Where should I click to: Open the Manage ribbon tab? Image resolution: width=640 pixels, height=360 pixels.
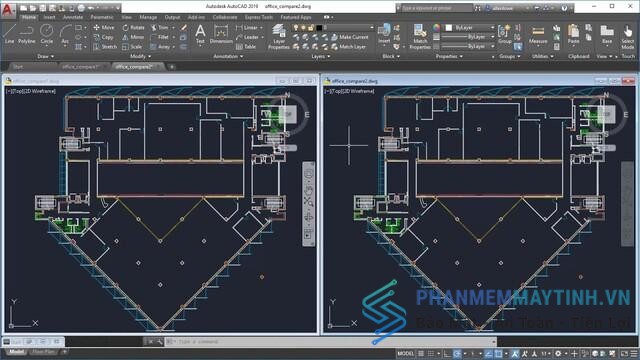[148, 17]
